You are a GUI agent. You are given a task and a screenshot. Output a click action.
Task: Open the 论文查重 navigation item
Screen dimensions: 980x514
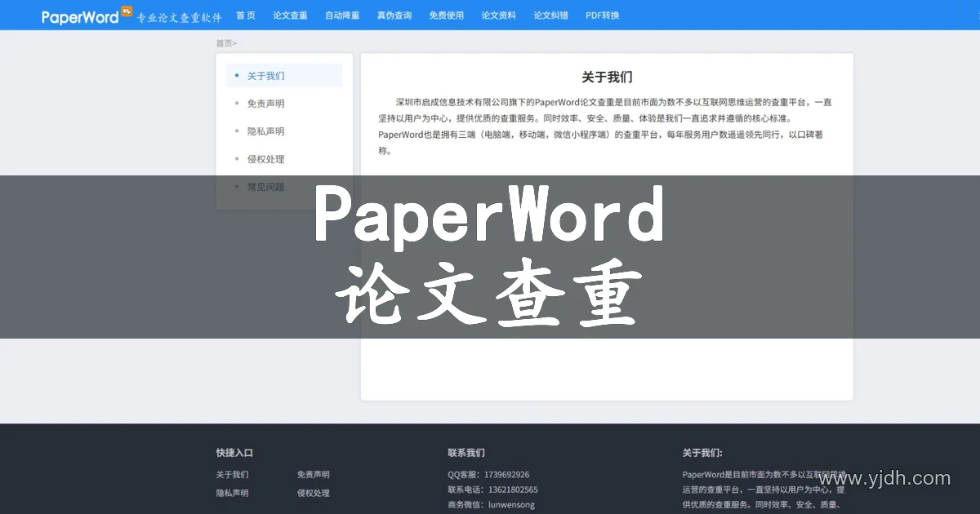(x=290, y=16)
